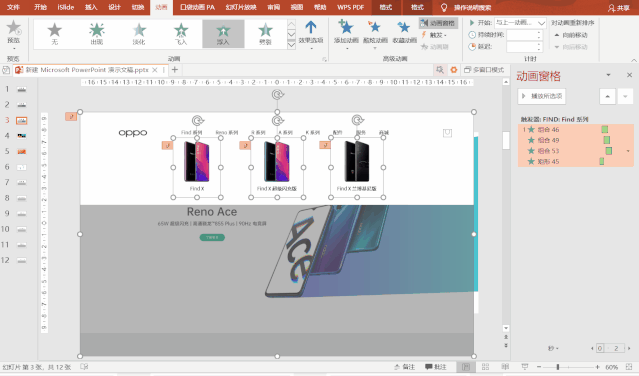Add a new document tab with plus
Viewport: 639px width, 376px height.
[x=175, y=70]
